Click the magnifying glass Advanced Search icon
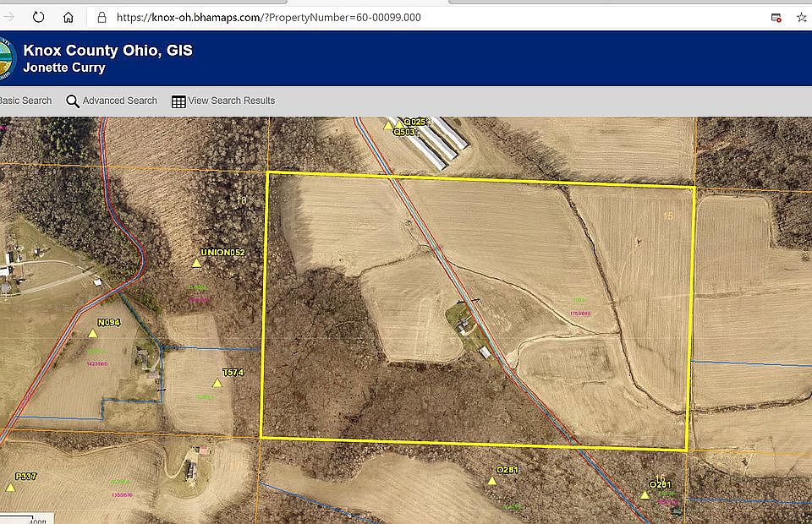This screenshot has width=812, height=524. tap(72, 101)
